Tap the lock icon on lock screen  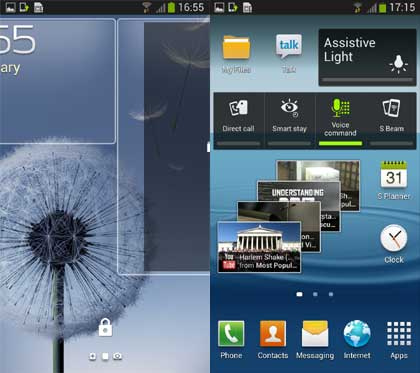pyautogui.click(x=105, y=327)
